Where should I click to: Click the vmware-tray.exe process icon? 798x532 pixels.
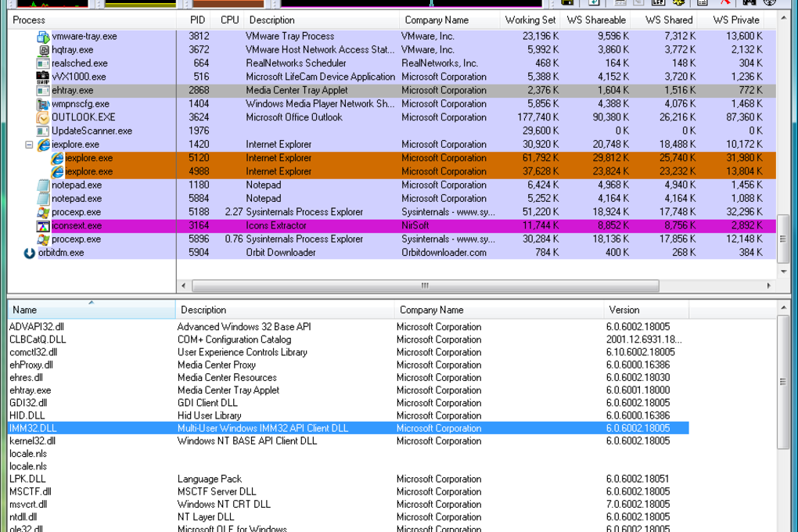tap(43, 37)
